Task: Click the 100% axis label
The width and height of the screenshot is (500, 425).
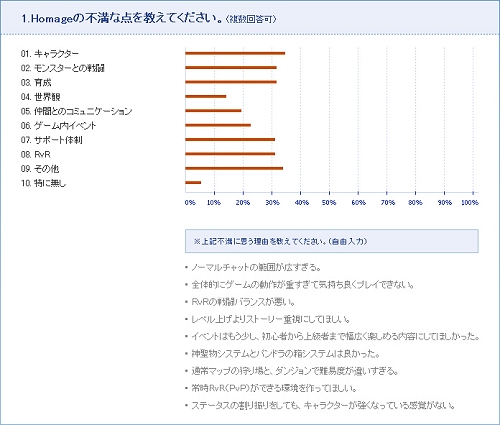Action: (470, 202)
